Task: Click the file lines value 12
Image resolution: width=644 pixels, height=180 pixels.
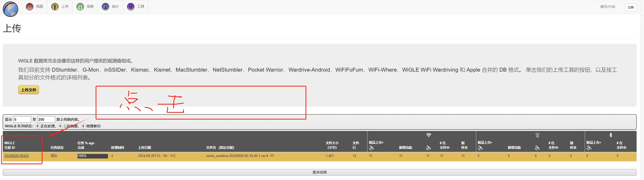Action: click(x=354, y=156)
